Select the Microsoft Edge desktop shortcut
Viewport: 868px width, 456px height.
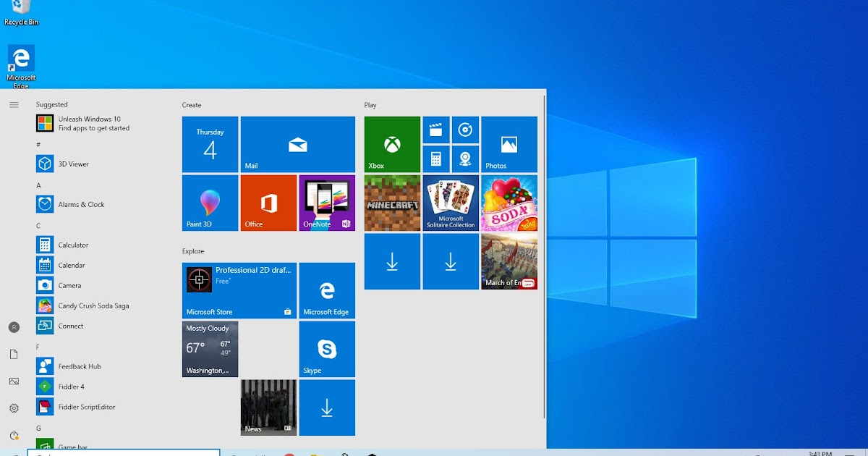point(21,67)
